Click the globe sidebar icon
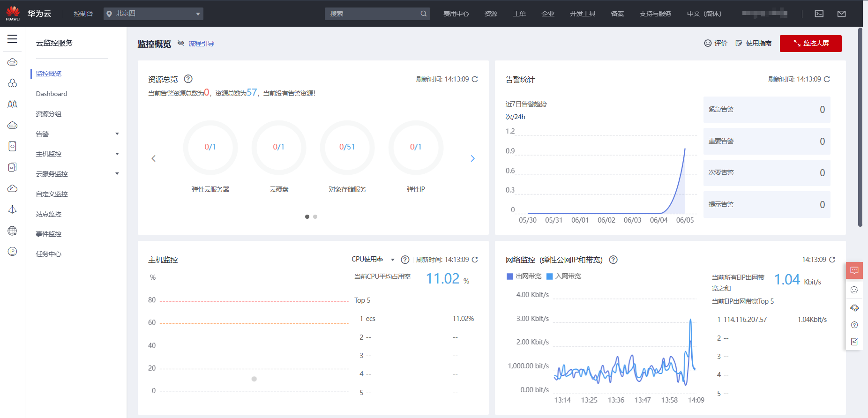Image resolution: width=868 pixels, height=418 pixels. [13, 231]
